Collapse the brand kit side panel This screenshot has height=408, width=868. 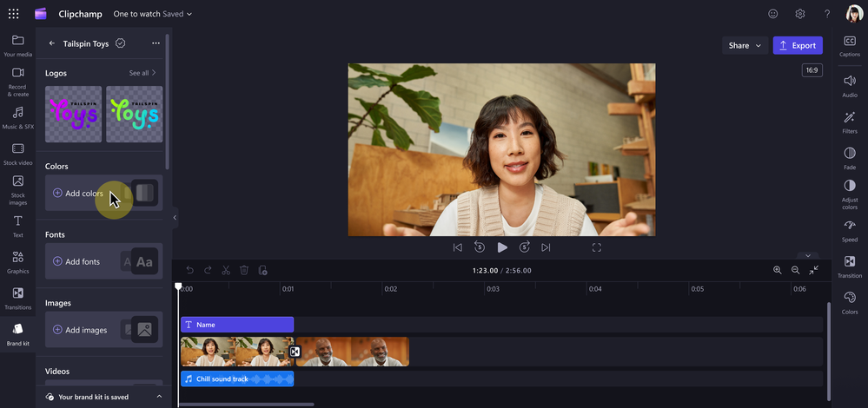tap(175, 217)
